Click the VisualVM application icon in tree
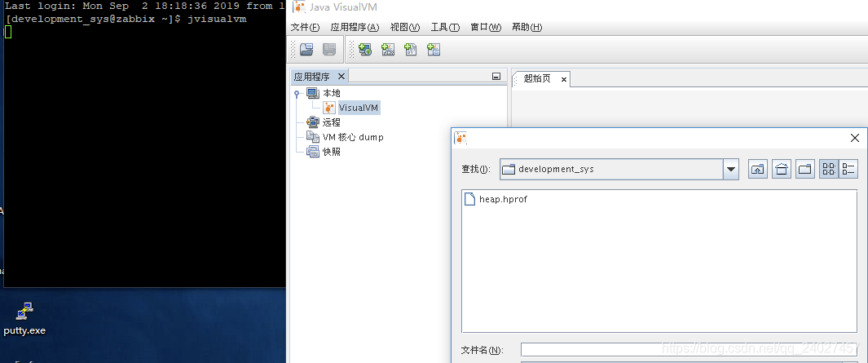 328,108
